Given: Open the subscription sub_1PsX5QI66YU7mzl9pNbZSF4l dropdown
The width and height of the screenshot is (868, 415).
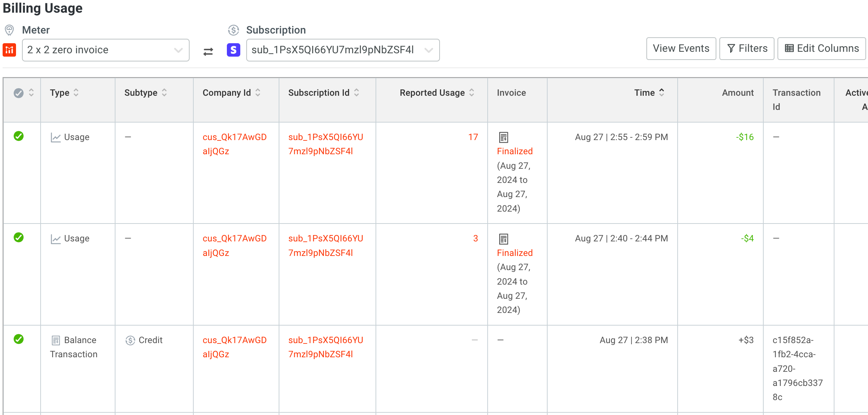Looking at the screenshot, I should click(342, 50).
